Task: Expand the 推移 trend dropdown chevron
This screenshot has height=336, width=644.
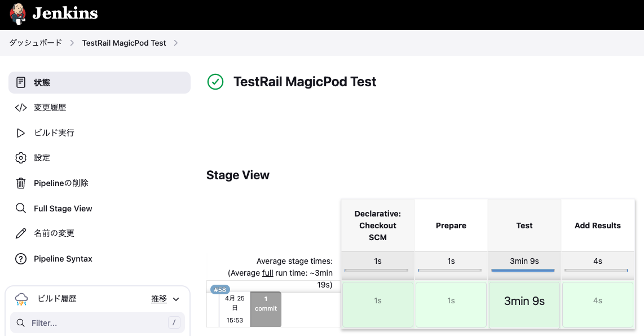Action: [x=176, y=299]
